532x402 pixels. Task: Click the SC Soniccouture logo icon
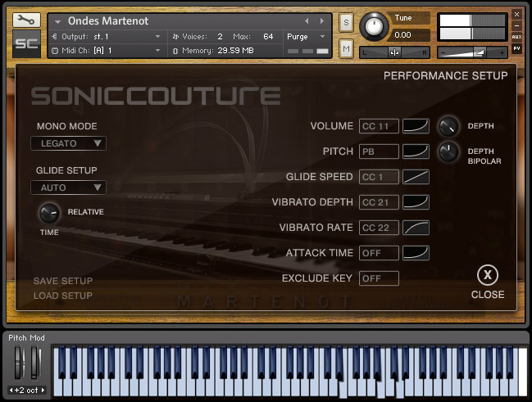click(26, 43)
